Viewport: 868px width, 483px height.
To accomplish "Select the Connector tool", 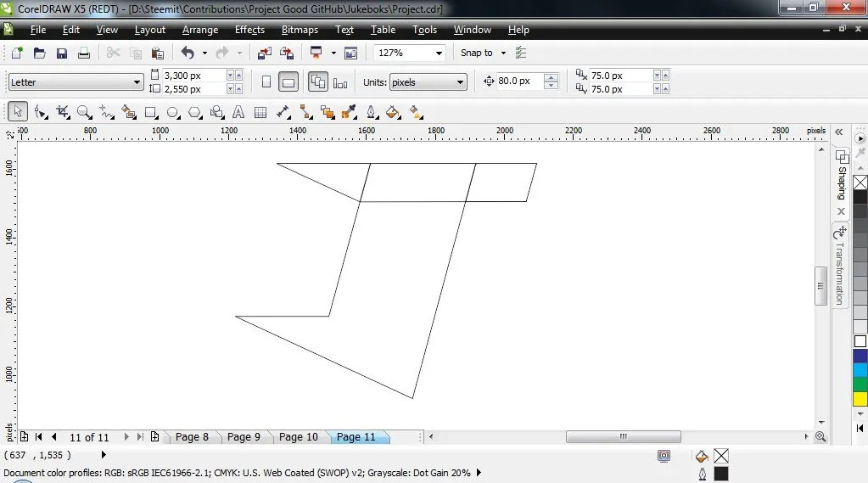I will coord(305,112).
